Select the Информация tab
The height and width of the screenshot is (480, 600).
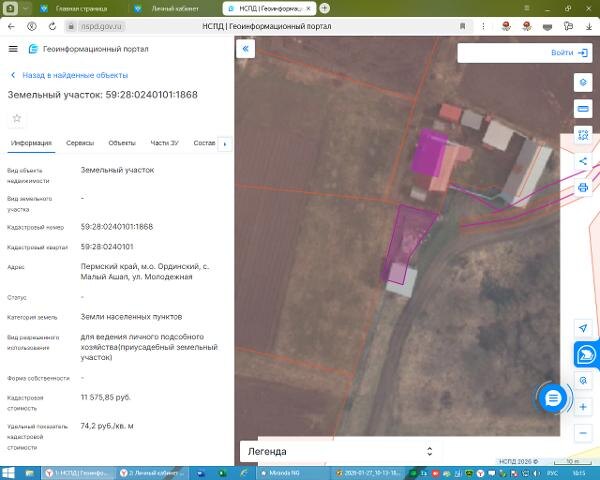click(31, 143)
